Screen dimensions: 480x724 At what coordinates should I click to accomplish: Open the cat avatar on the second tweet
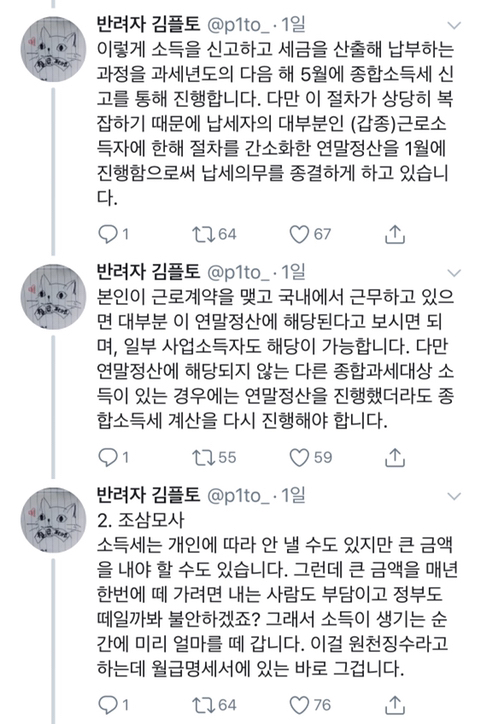coord(53,297)
